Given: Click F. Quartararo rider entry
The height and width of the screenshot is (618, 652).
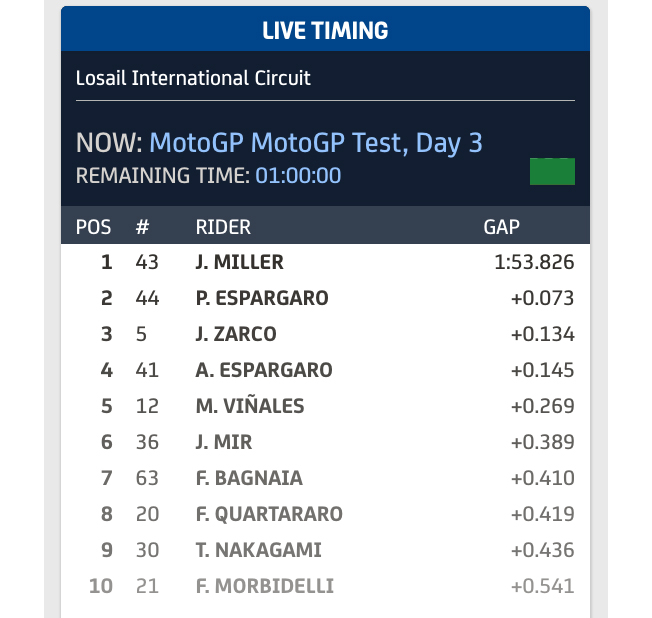Looking at the screenshot, I should pos(269,514).
